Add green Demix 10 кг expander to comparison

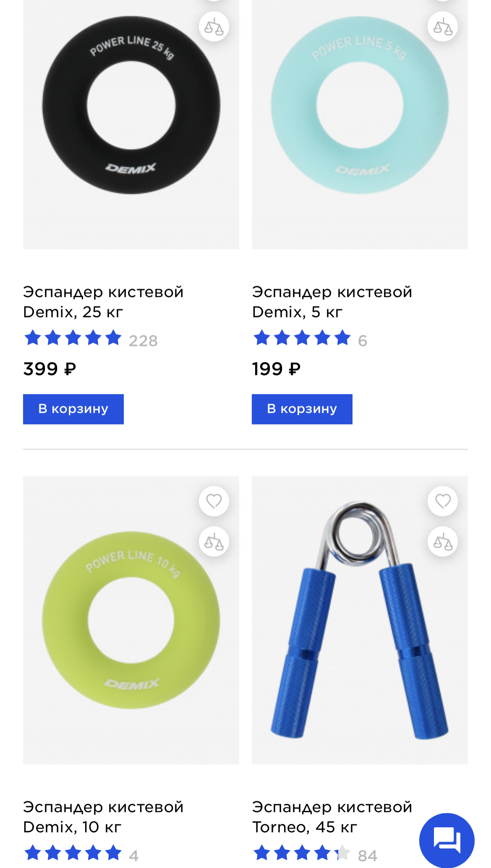214,542
